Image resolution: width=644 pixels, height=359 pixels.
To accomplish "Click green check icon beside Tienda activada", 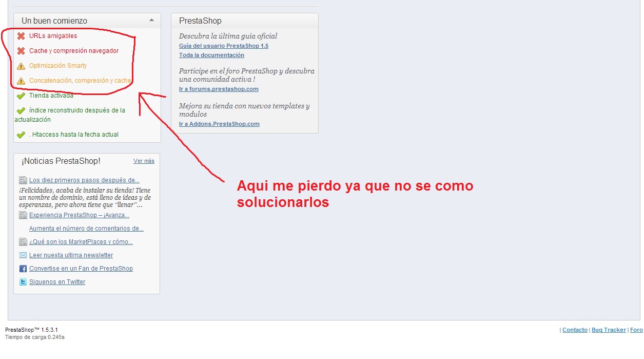I will [21, 96].
